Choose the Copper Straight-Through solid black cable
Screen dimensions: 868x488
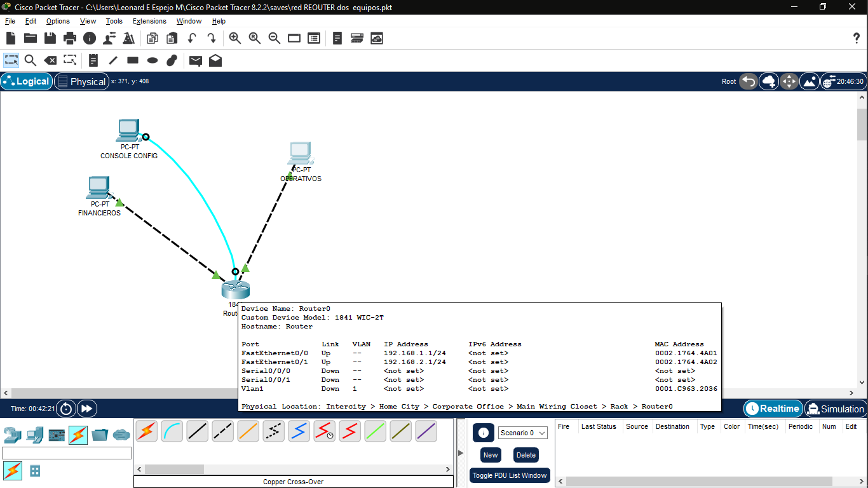point(198,431)
